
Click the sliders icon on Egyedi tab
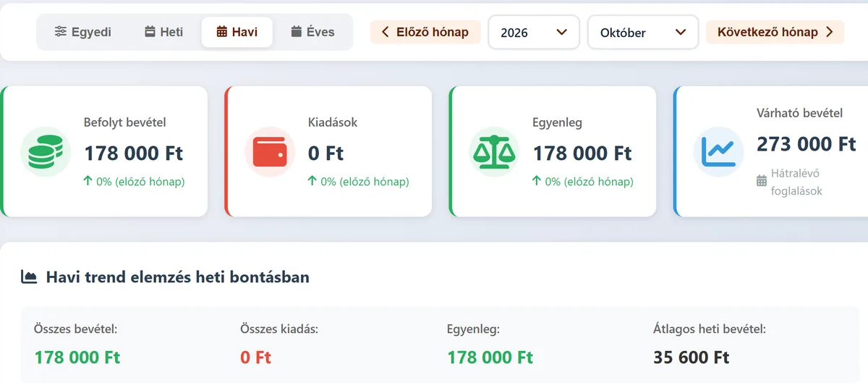coord(60,32)
